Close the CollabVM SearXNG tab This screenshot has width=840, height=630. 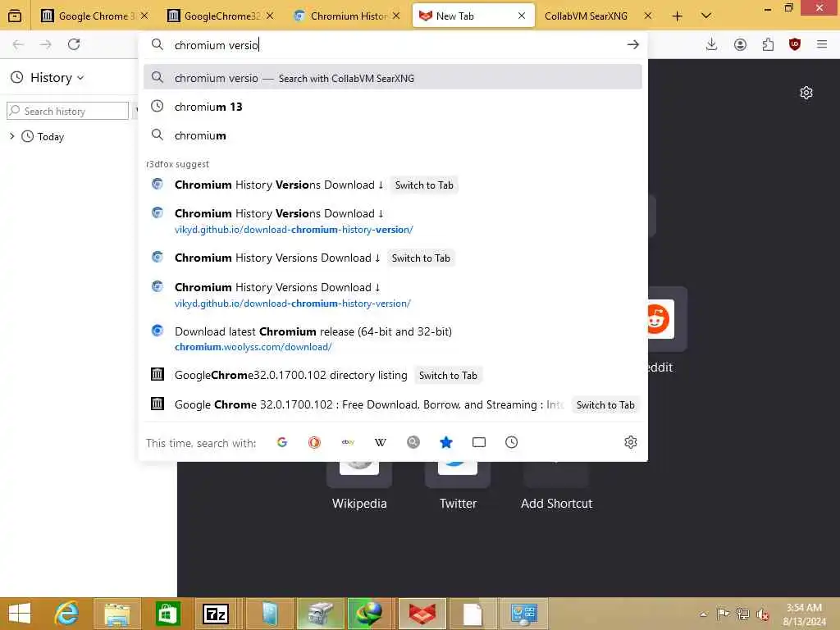(648, 16)
